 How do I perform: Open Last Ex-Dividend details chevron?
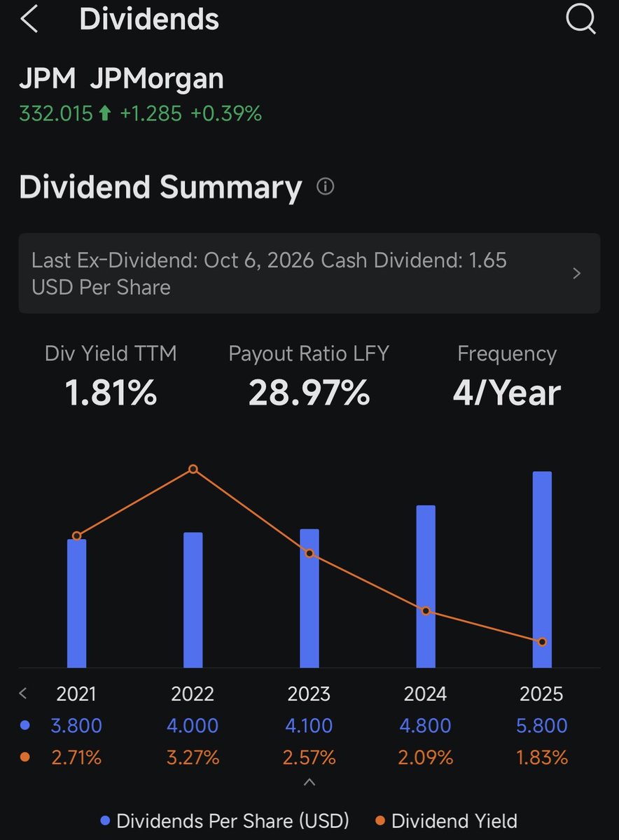tap(577, 274)
